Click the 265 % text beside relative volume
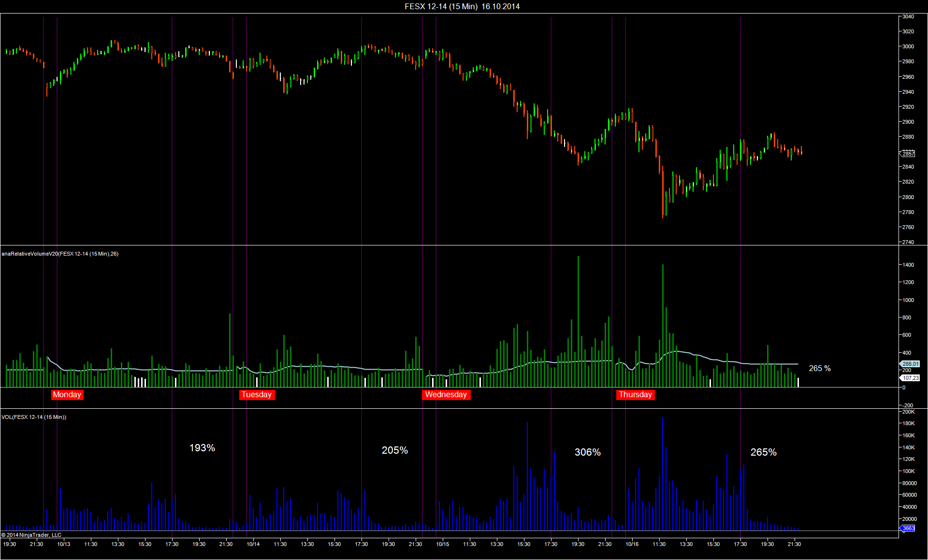The image size is (928, 560). [x=820, y=368]
